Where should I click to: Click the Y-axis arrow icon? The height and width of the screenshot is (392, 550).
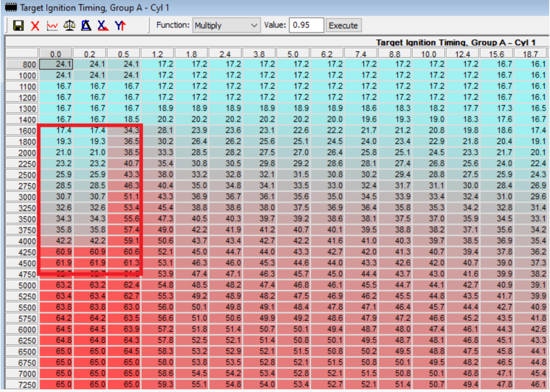[x=120, y=25]
